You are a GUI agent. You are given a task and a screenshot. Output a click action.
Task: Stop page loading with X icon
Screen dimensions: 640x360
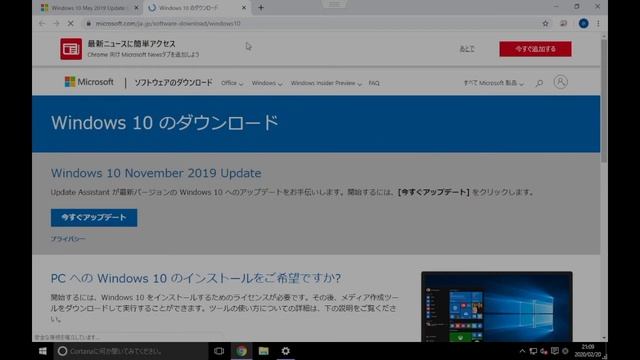point(71,24)
